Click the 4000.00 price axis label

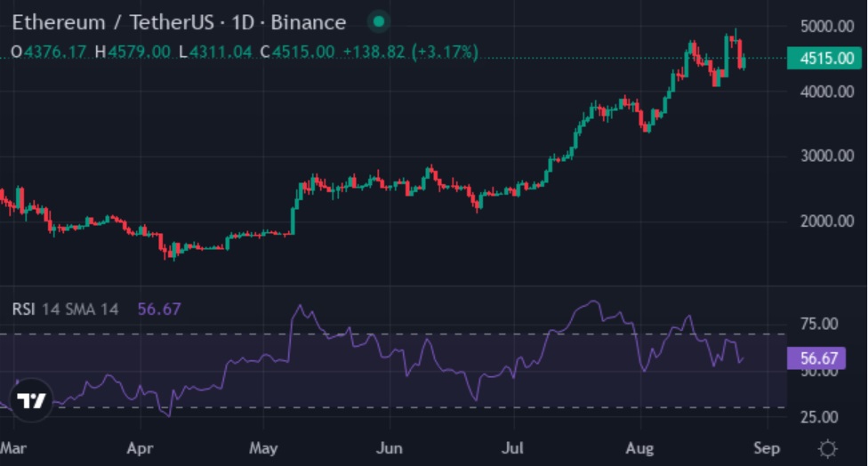pyautogui.click(x=827, y=92)
